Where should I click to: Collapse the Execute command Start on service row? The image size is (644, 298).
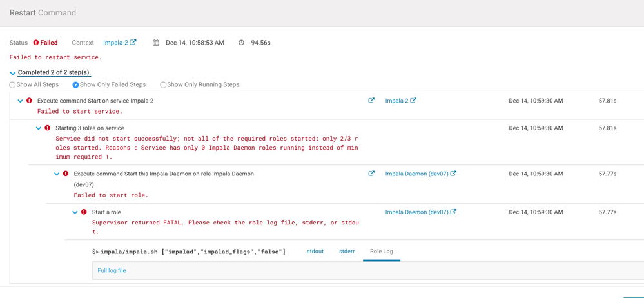point(20,101)
